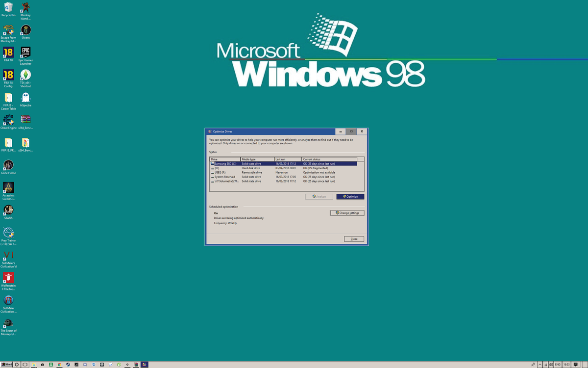Open Google Chrome from the taskbar
The image size is (588, 368).
59,365
